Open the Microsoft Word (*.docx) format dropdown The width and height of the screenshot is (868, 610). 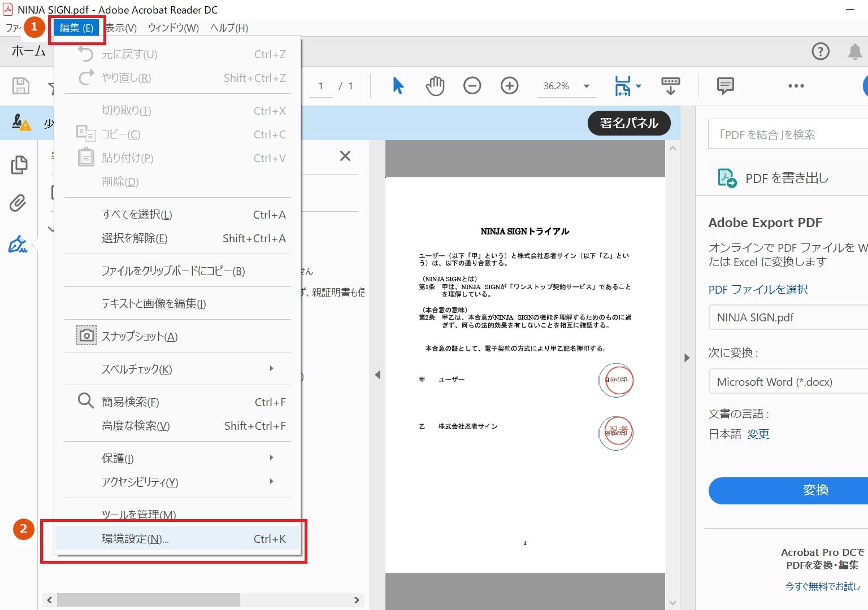[x=788, y=382]
